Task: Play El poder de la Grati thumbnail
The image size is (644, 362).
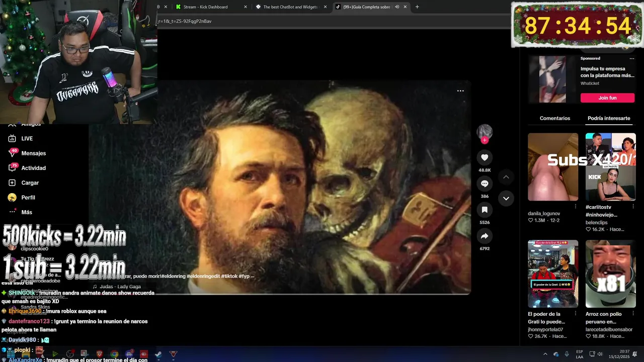Action: tap(553, 274)
